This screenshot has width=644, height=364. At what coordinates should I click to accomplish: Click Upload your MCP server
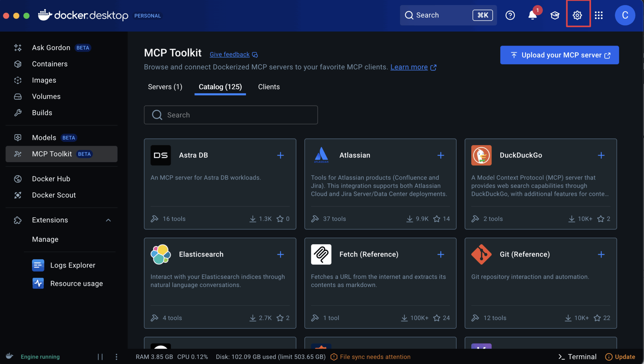(x=559, y=55)
